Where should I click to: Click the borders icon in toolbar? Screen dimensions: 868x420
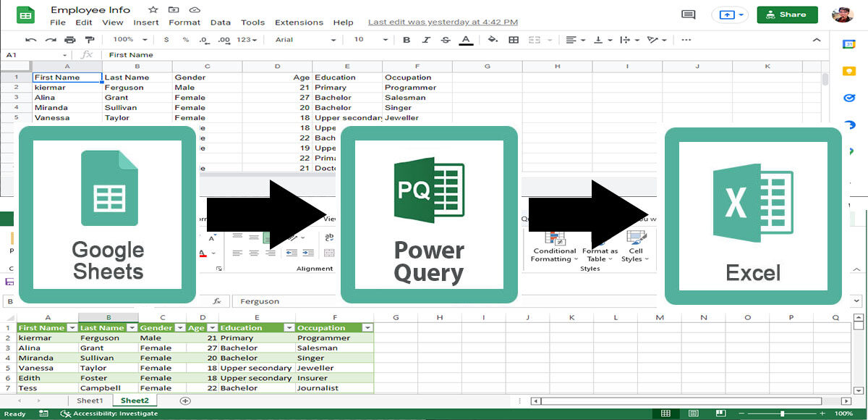[514, 40]
